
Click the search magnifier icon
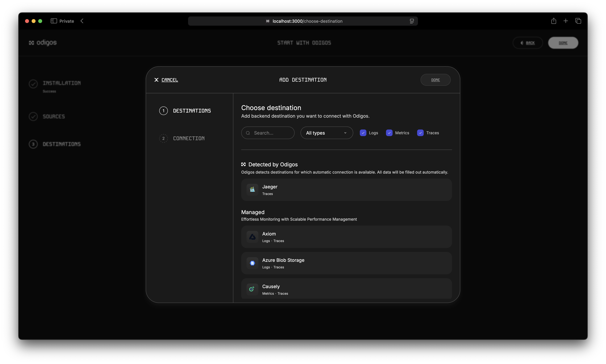coord(248,133)
